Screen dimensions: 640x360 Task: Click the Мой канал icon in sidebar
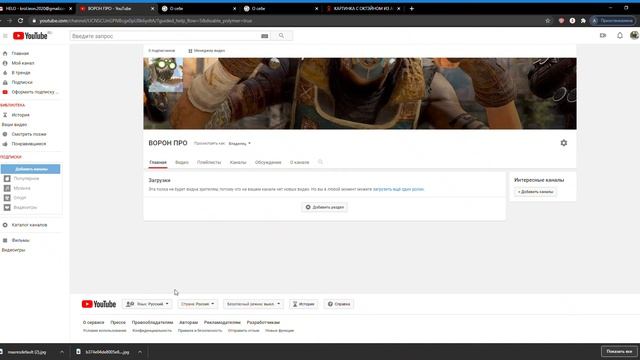pyautogui.click(x=5, y=63)
